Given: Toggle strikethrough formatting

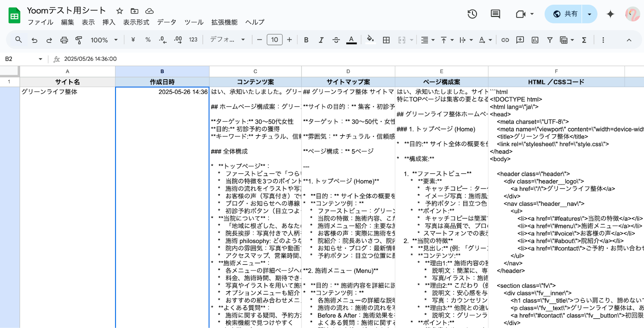Looking at the screenshot, I should pyautogui.click(x=336, y=40).
